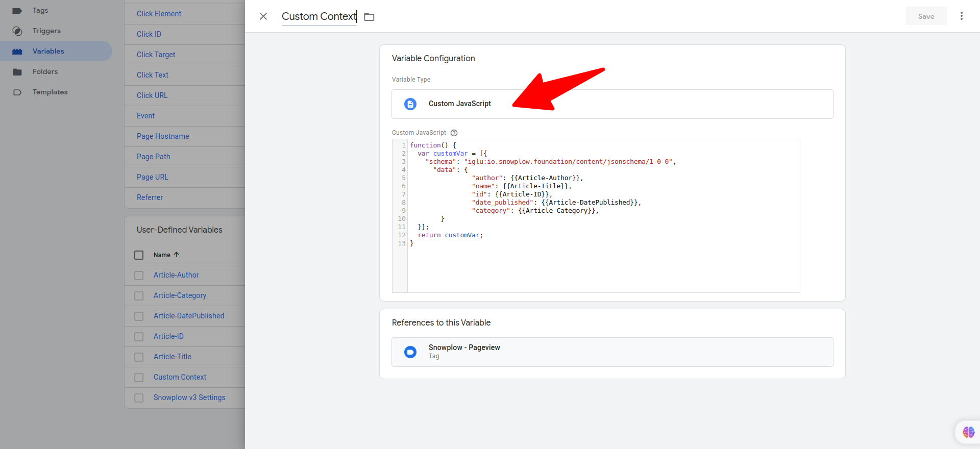Open the Article-Title variable
This screenshot has width=980, height=449.
point(173,357)
